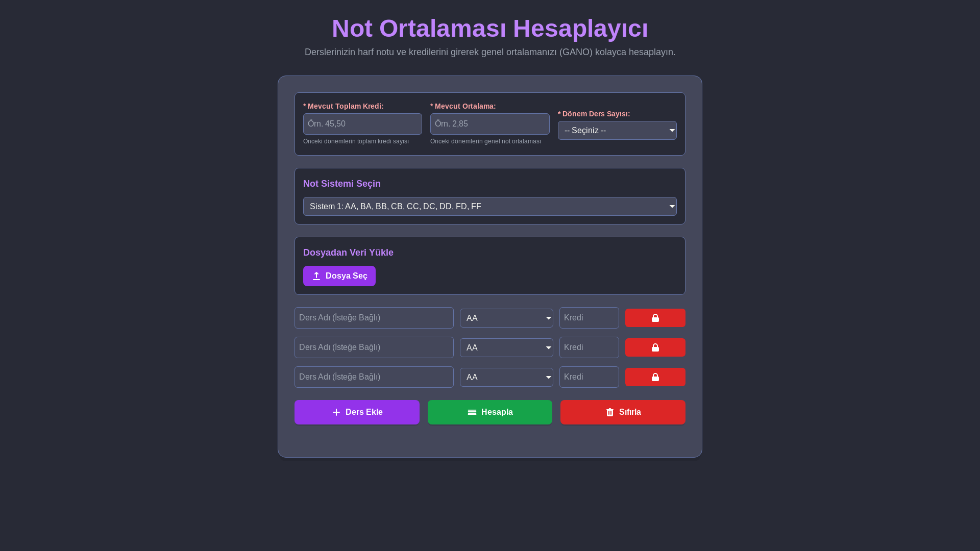Click the plus icon in Ders Ekle

336,412
